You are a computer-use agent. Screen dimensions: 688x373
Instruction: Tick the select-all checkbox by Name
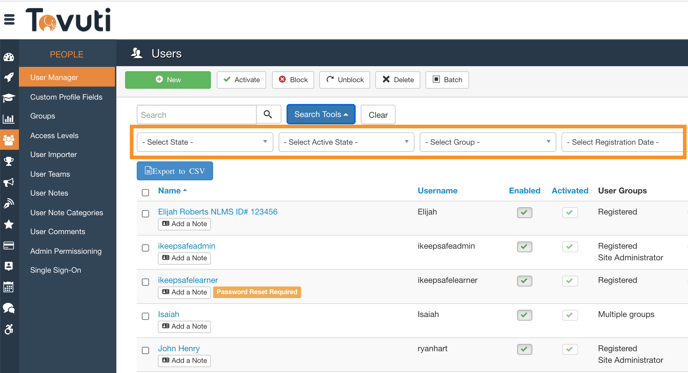[x=145, y=193]
